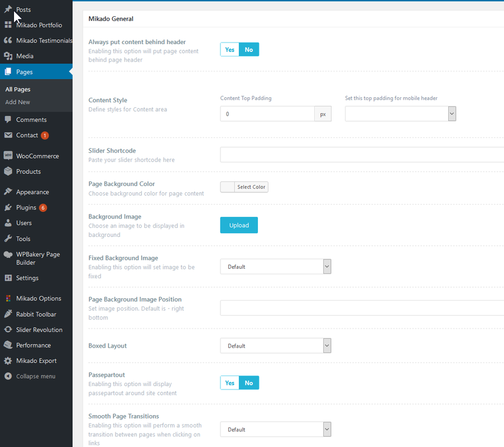This screenshot has width=504, height=447.
Task: Choose No for the Passepartout option
Action: pyautogui.click(x=249, y=383)
